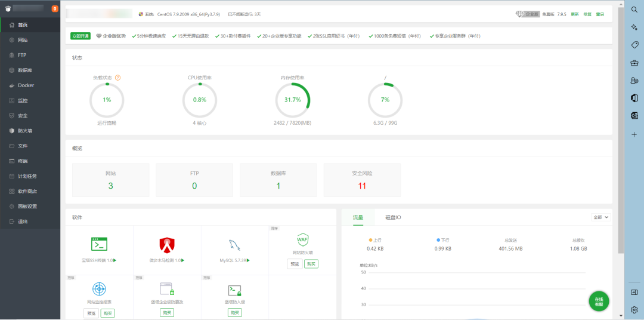
Task: Select the 流量 tab
Action: pyautogui.click(x=358, y=217)
